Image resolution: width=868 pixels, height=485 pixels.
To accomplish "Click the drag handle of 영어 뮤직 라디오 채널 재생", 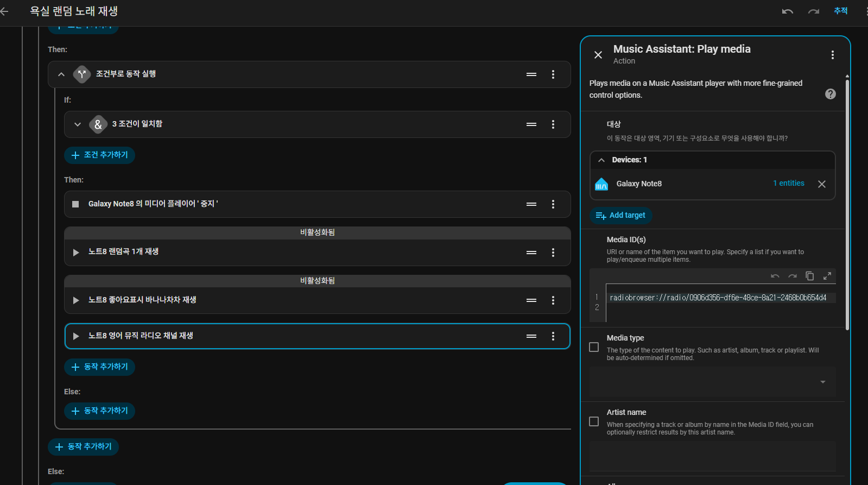I will point(531,336).
